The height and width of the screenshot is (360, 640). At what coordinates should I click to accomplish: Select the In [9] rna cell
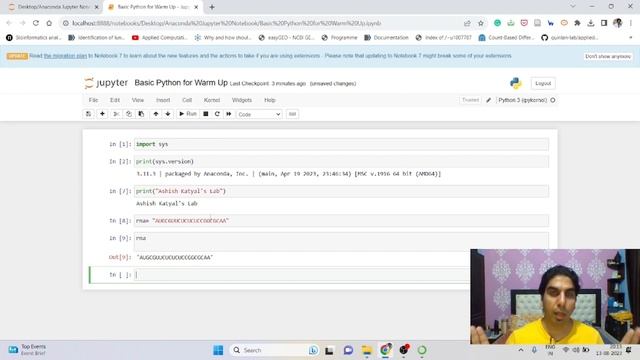coord(341,241)
